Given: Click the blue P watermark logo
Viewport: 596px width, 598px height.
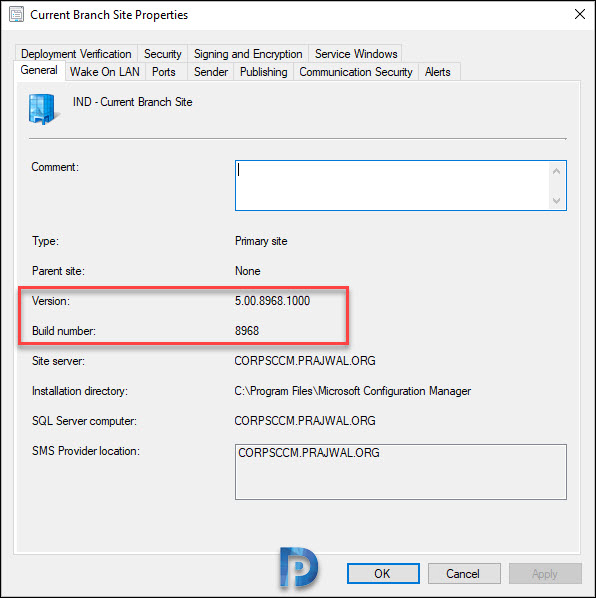Looking at the screenshot, I should point(298,567).
